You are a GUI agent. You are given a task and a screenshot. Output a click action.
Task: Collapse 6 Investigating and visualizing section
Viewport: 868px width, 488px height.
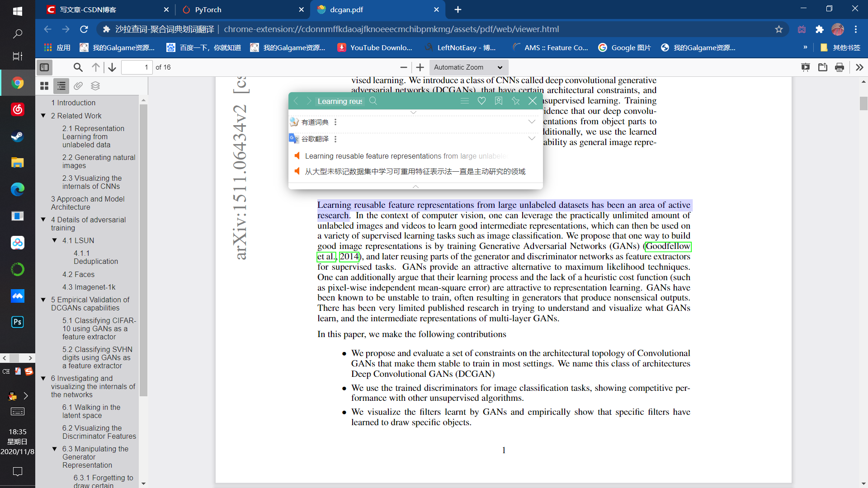tap(43, 378)
